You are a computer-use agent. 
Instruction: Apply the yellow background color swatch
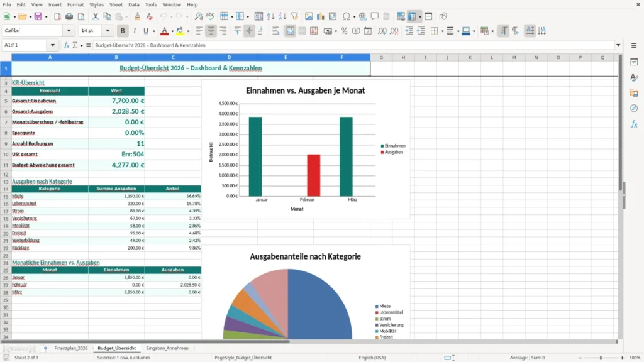tap(180, 31)
